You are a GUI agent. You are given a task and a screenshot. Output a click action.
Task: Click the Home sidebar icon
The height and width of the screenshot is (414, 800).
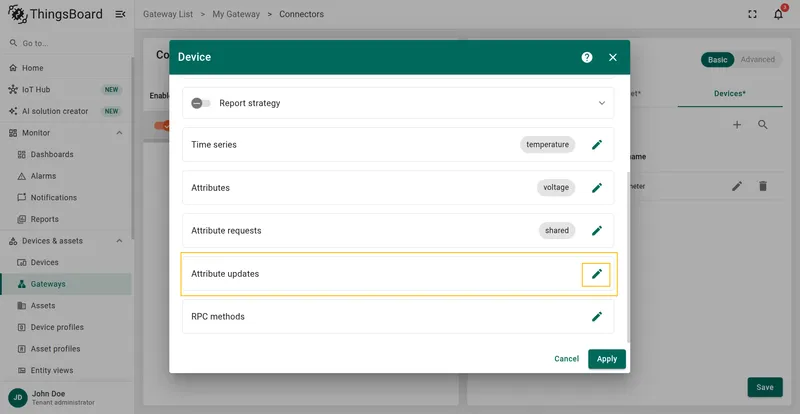coord(13,68)
